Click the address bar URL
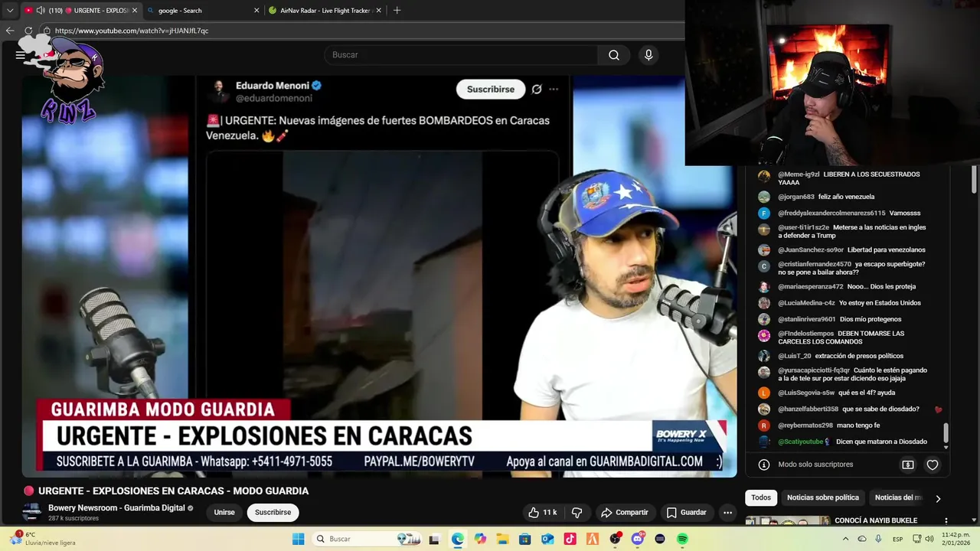980x551 pixels. coord(132,31)
